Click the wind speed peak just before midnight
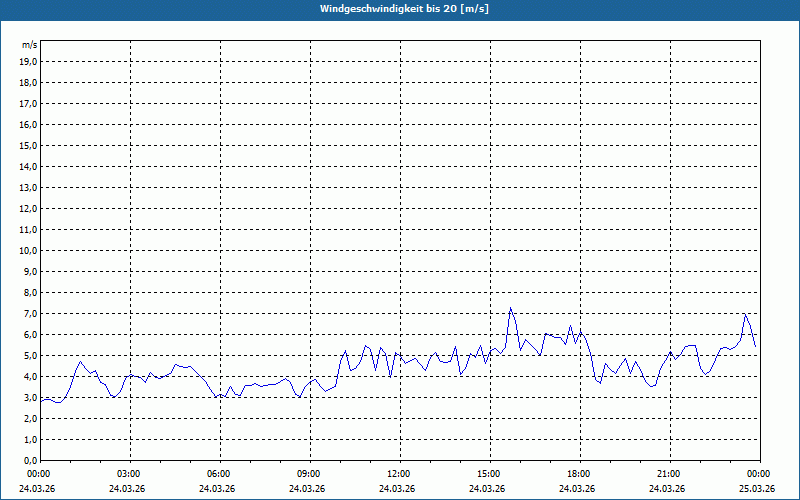The width and height of the screenshot is (800, 500). [745, 314]
